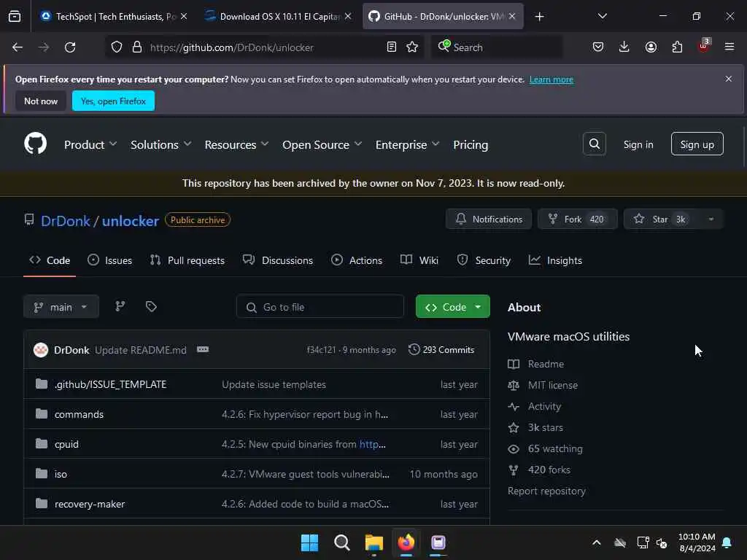Screen dimensions: 747x560
Task: Click the github.com address bar URL
Action: point(231,47)
